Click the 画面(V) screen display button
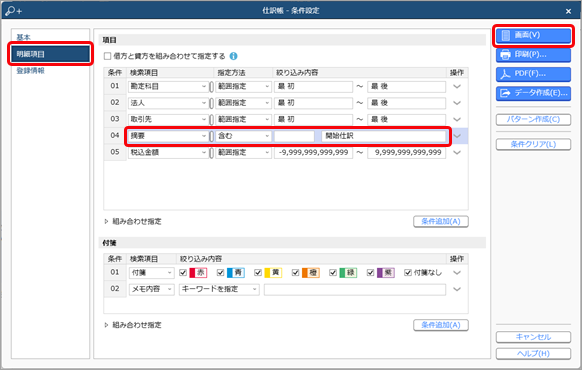This screenshot has height=370, width=582. pos(533,35)
